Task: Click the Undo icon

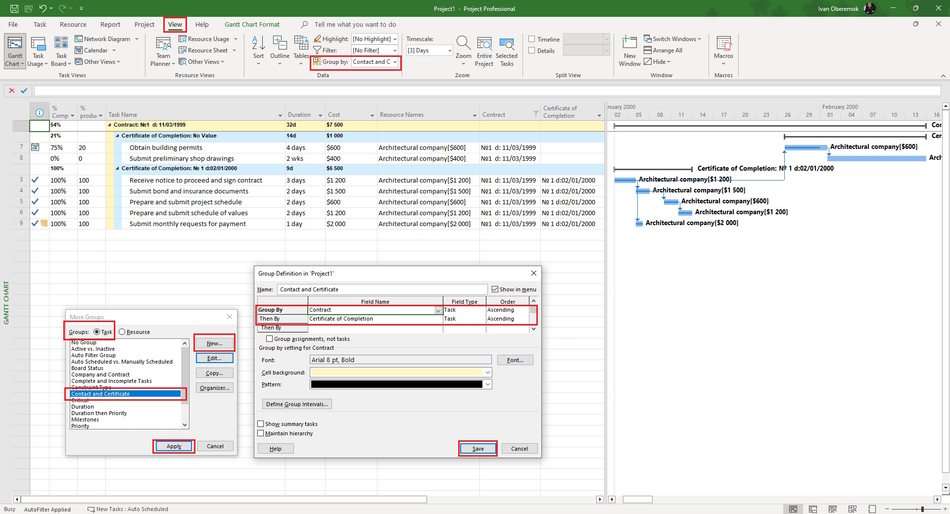Action: 42,8
